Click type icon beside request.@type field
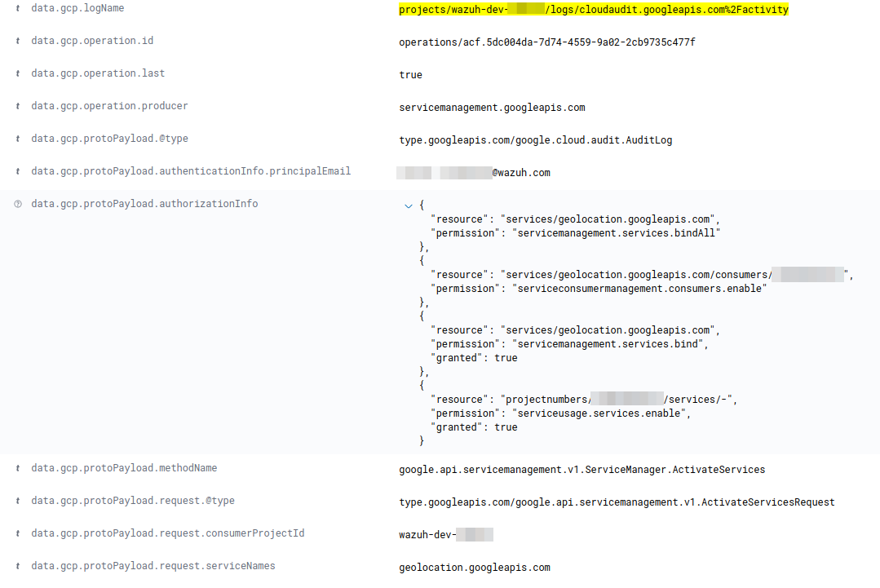The width and height of the screenshot is (880, 588). pyautogui.click(x=18, y=501)
